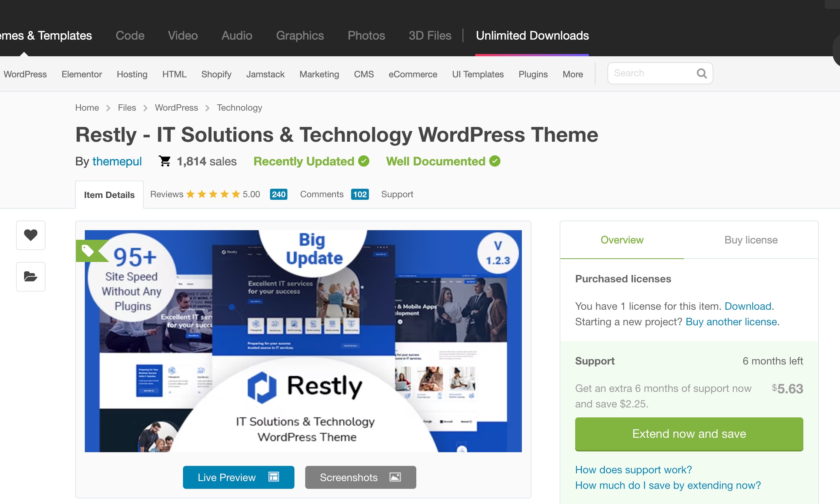840x504 pixels.
Task: Click the 240 reviews count badge
Action: point(279,194)
